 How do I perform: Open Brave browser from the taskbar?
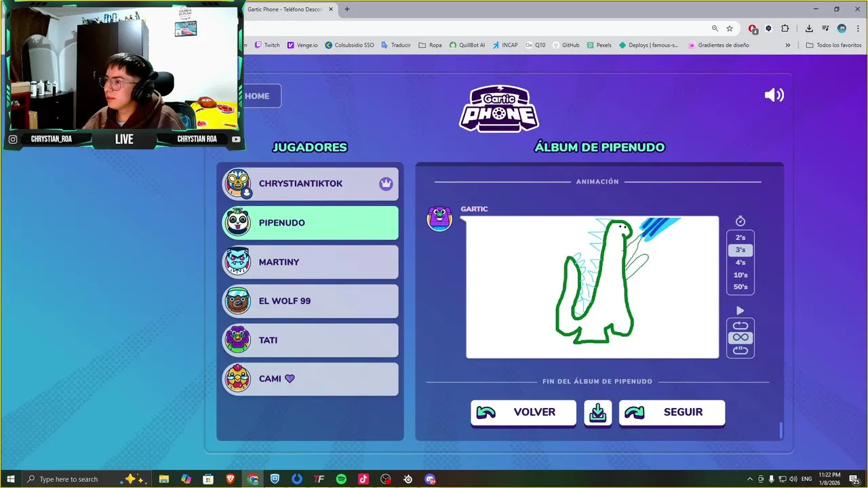[x=231, y=479]
